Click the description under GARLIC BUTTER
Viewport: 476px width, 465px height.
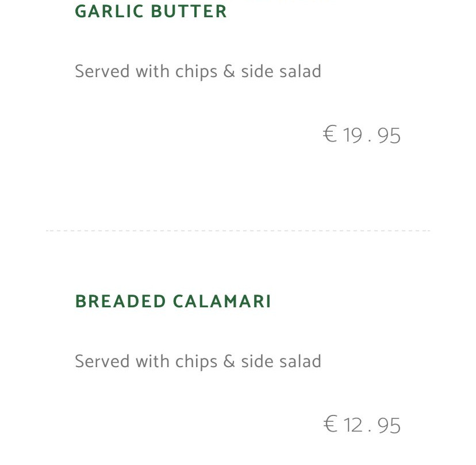click(x=198, y=72)
